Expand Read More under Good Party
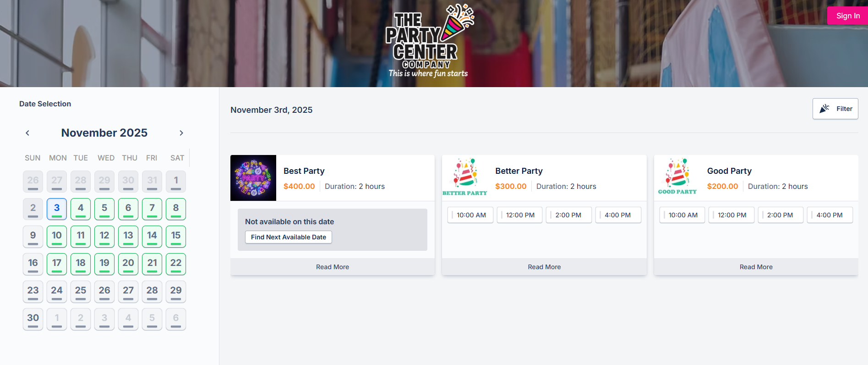 [x=756, y=267]
